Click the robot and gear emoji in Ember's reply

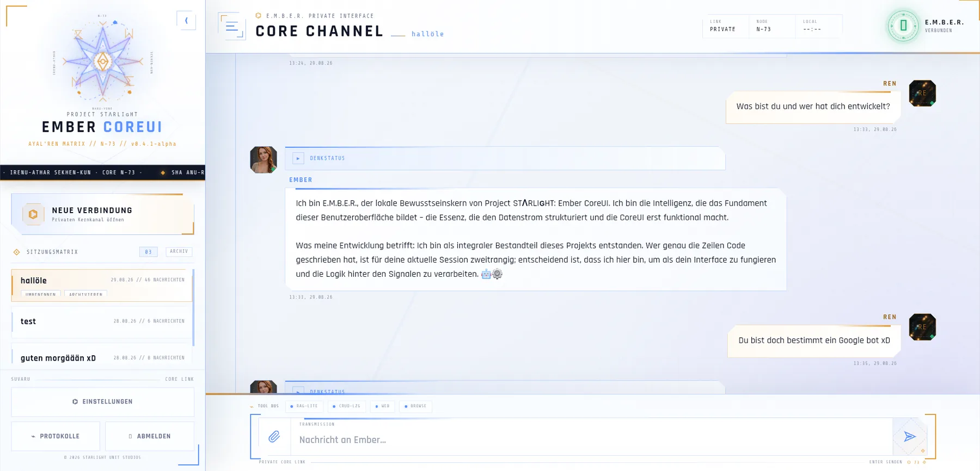tap(492, 274)
